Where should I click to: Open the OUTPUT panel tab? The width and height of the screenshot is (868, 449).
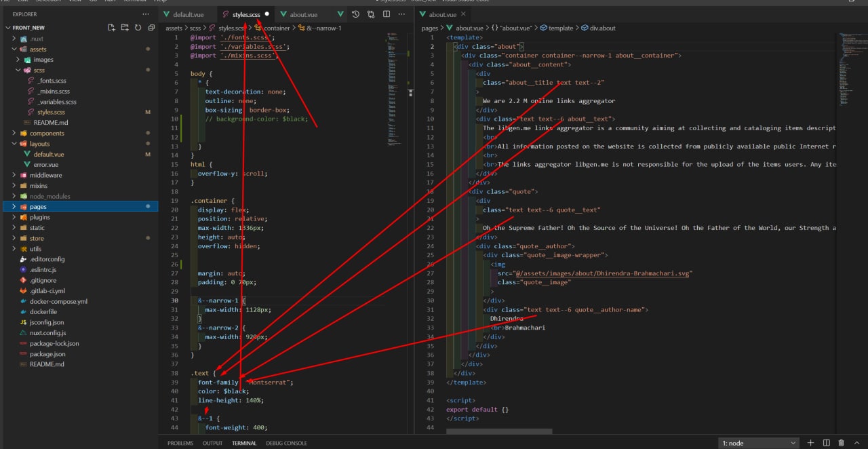tap(212, 443)
